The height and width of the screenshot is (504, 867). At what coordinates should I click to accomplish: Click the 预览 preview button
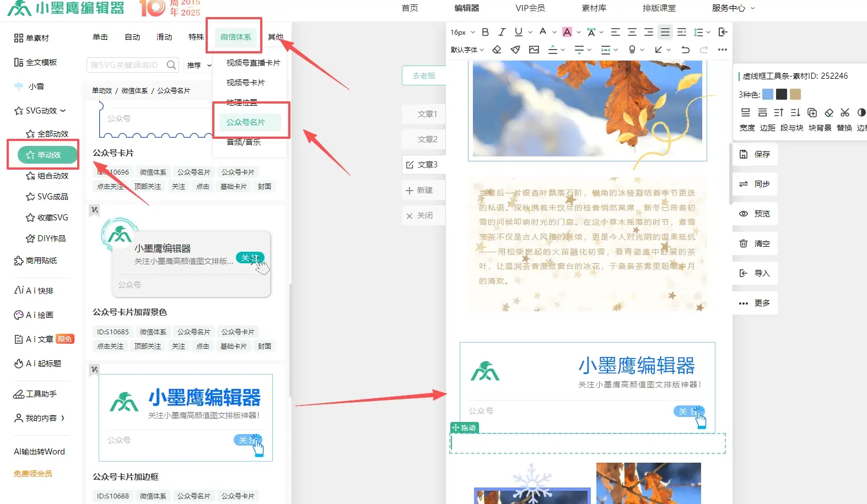tap(755, 214)
